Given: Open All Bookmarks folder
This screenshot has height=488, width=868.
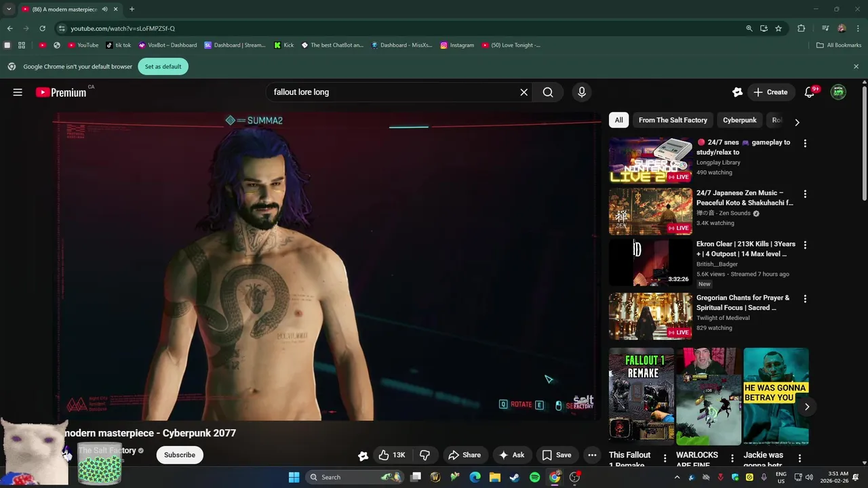Looking at the screenshot, I should coord(838,45).
